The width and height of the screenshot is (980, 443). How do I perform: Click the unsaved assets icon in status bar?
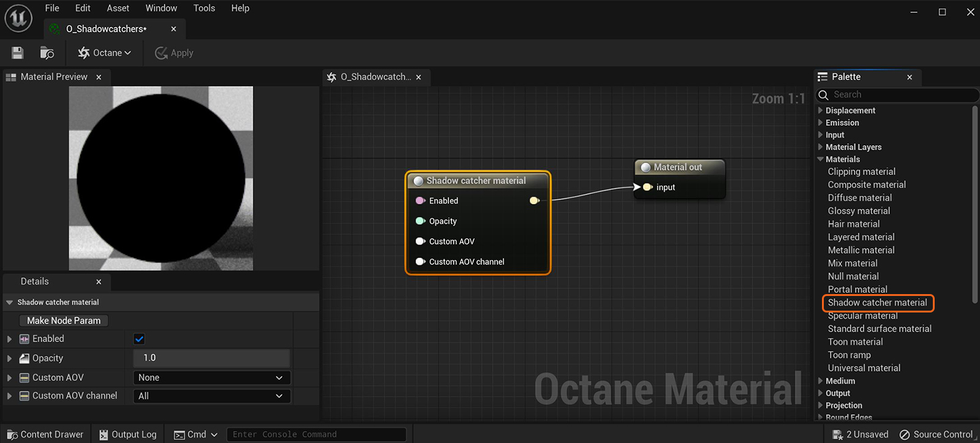[837, 434]
